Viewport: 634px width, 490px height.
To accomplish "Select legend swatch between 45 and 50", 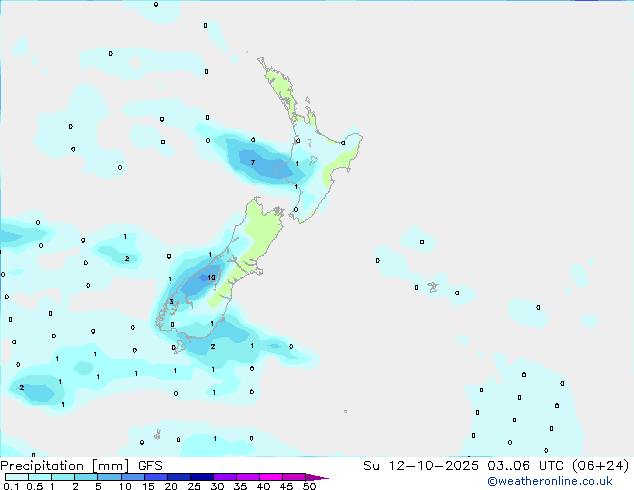I will 294,477.
